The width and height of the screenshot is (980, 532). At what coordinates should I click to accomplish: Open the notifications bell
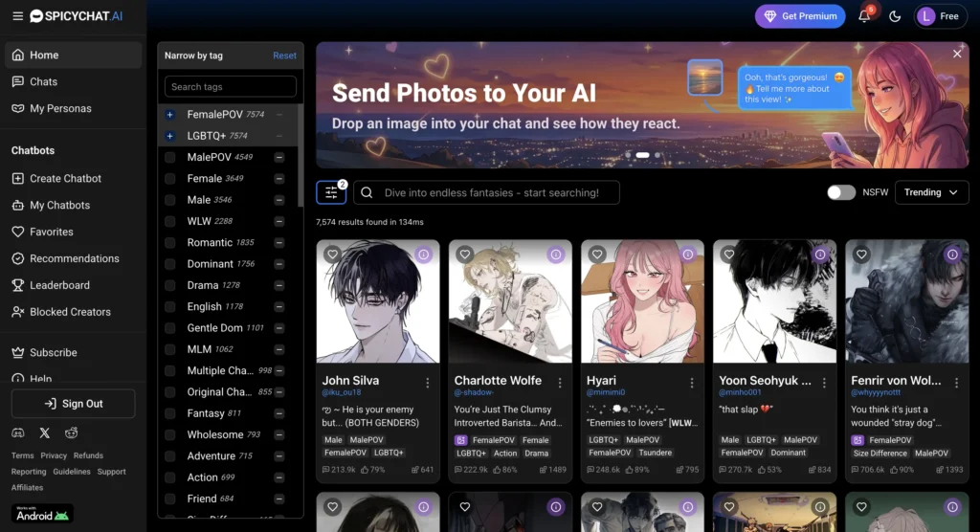tap(864, 16)
